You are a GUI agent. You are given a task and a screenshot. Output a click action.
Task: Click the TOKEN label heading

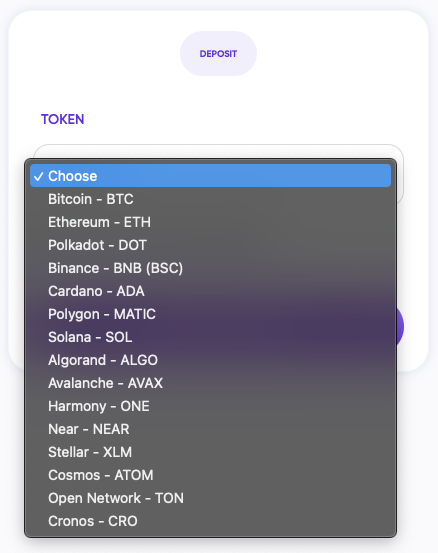pos(62,119)
